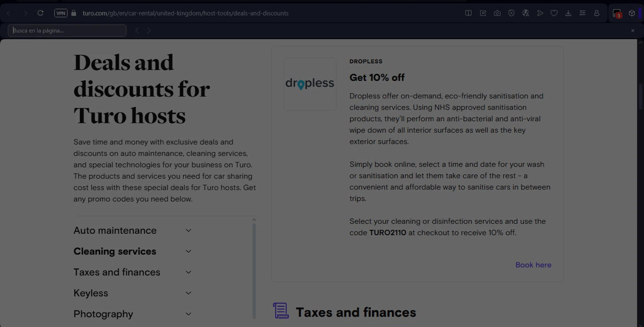Open easy setup sliders icon
This screenshot has width=644, height=327.
(583, 13)
